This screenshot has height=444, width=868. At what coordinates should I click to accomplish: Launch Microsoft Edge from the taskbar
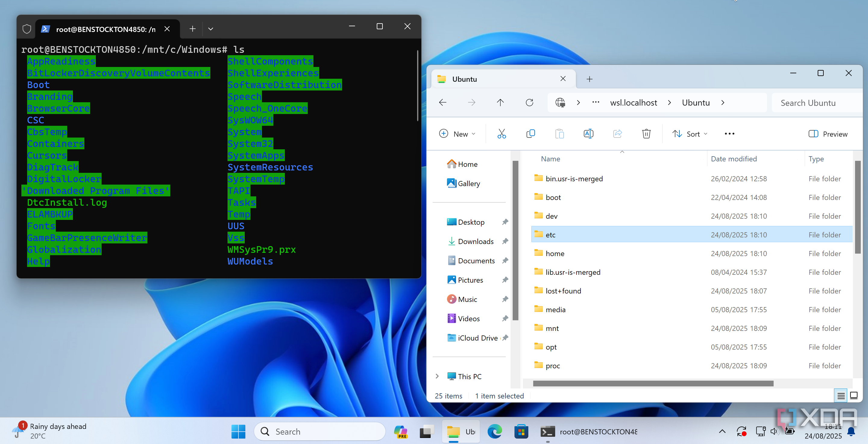pyautogui.click(x=494, y=432)
